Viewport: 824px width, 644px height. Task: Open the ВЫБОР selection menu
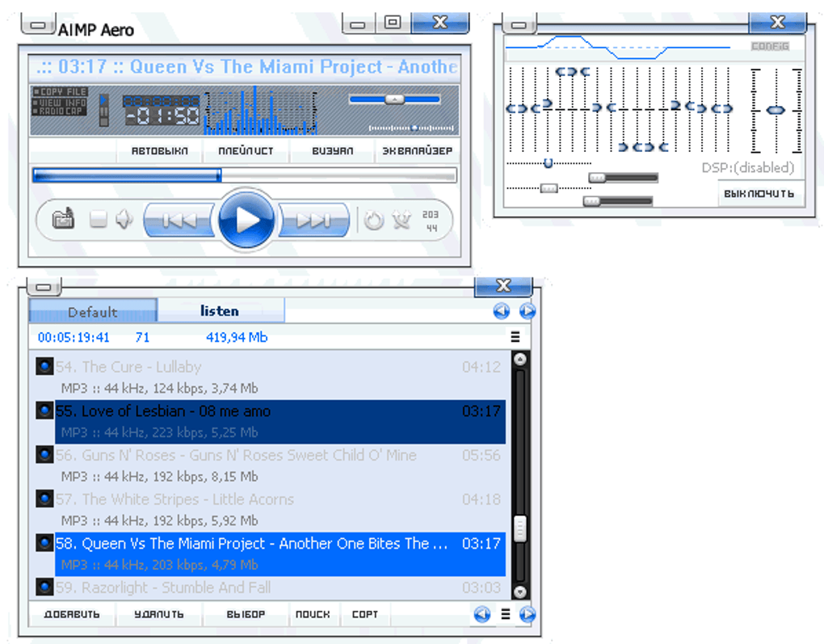[x=246, y=614]
